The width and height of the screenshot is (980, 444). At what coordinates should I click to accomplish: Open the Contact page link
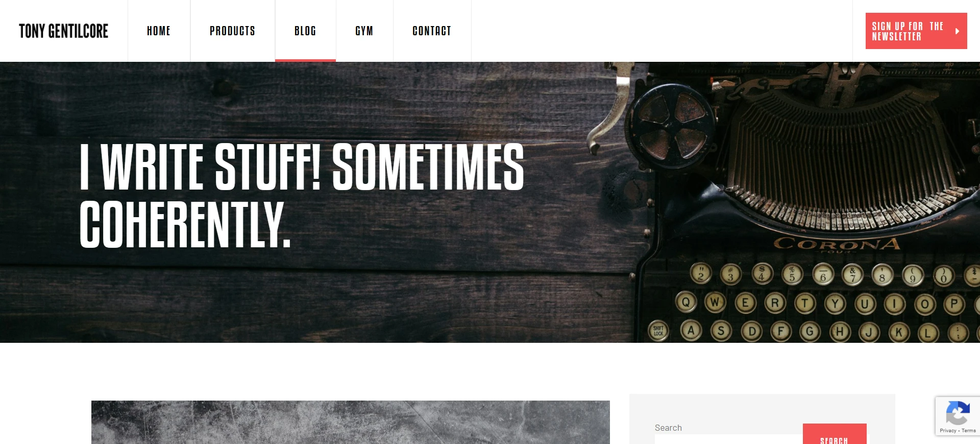(x=432, y=31)
